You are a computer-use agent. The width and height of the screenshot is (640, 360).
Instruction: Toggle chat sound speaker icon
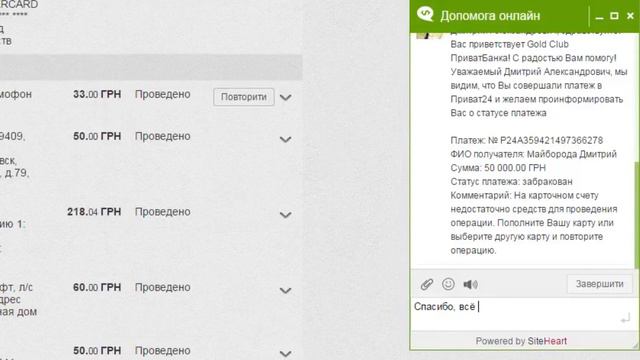(470, 284)
